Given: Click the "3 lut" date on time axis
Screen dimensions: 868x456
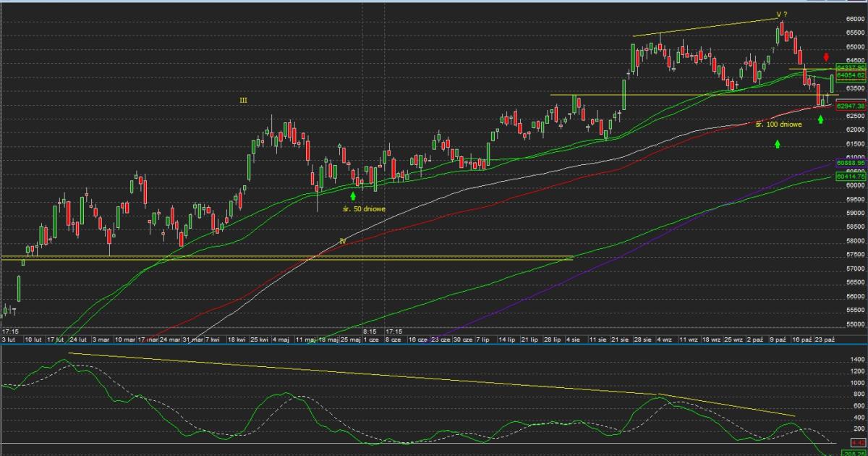Looking at the screenshot, I should 9,339.
